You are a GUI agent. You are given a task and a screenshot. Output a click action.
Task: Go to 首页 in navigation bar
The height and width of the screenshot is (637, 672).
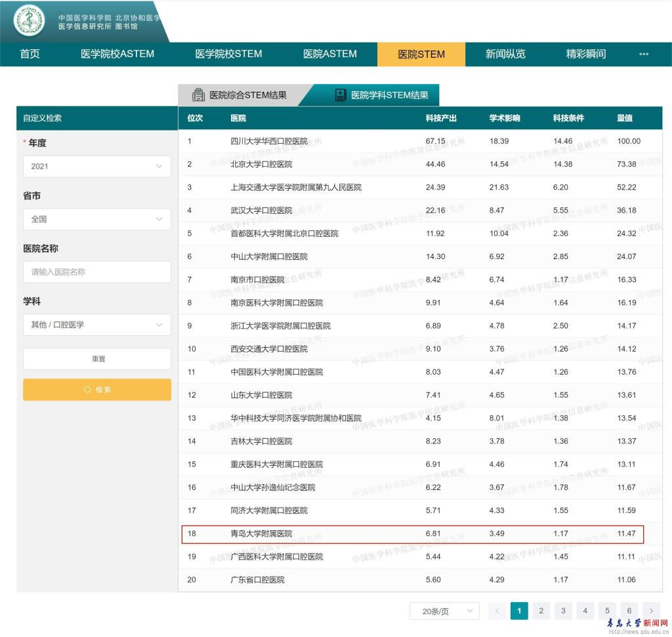point(30,54)
